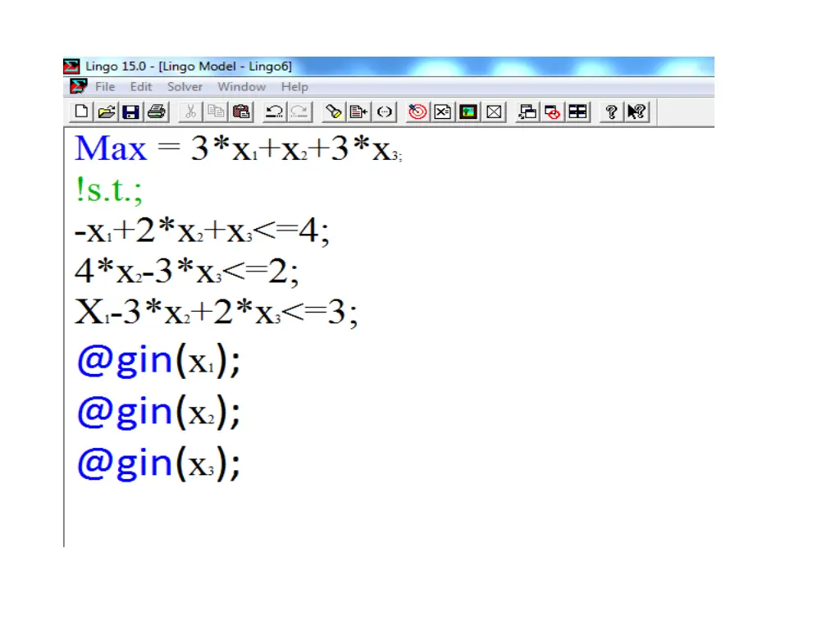The width and height of the screenshot is (840, 630).
Task: Click the Copy icon in toolbar
Action: click(217, 112)
